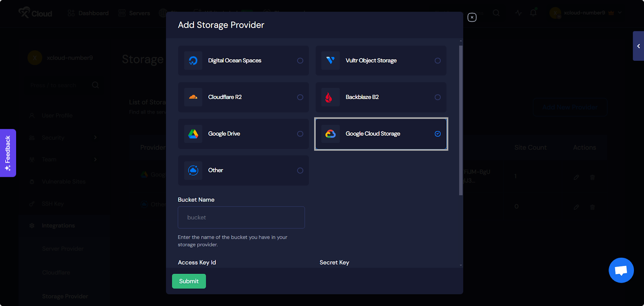Image resolution: width=644 pixels, height=306 pixels.
Task: Click the Other storage provider icon
Action: click(193, 170)
